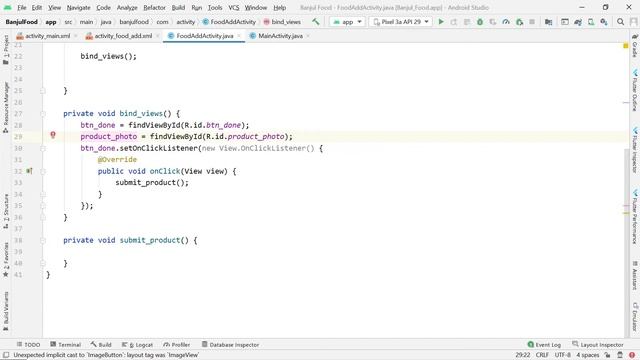Open the Build menu
Screen dimensions: 640x360
pos(178,7)
